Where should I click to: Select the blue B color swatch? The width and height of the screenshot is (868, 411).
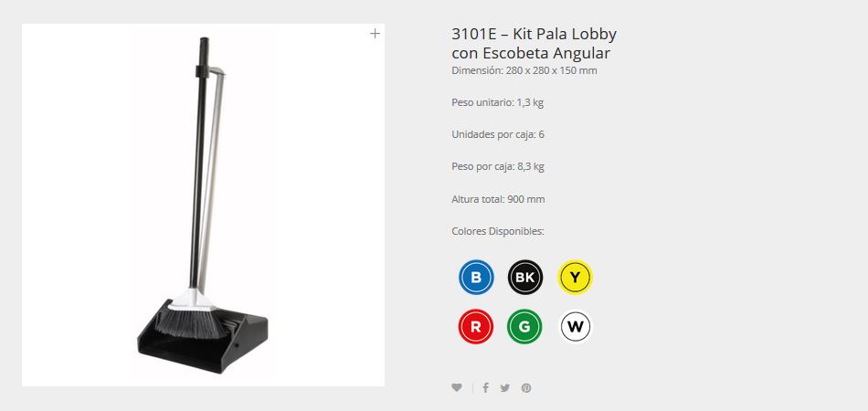point(476,277)
